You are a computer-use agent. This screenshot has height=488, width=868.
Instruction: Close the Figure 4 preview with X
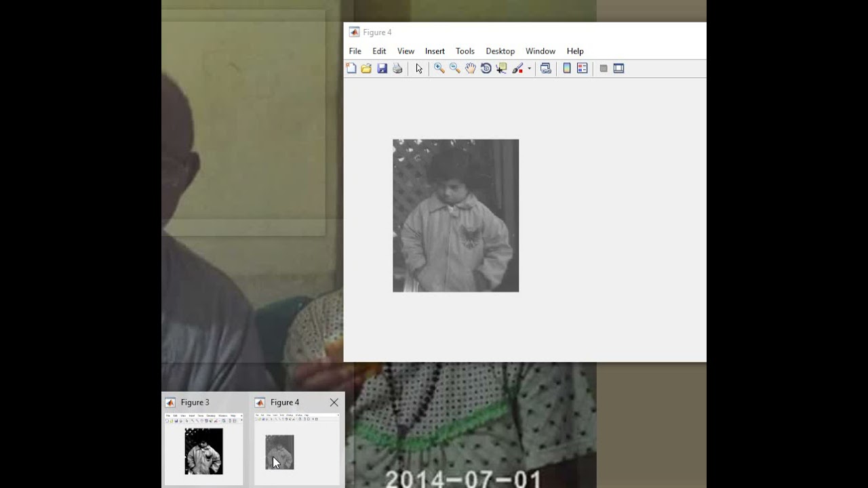(x=334, y=403)
